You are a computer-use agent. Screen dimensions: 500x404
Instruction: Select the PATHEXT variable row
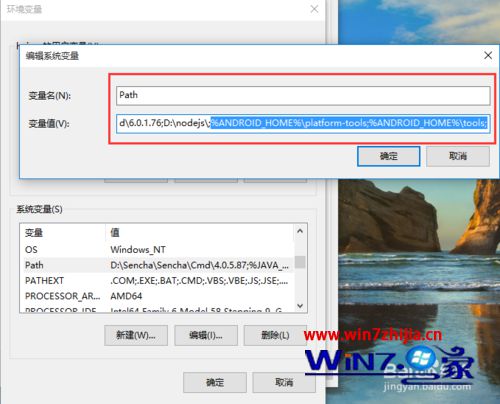click(157, 281)
